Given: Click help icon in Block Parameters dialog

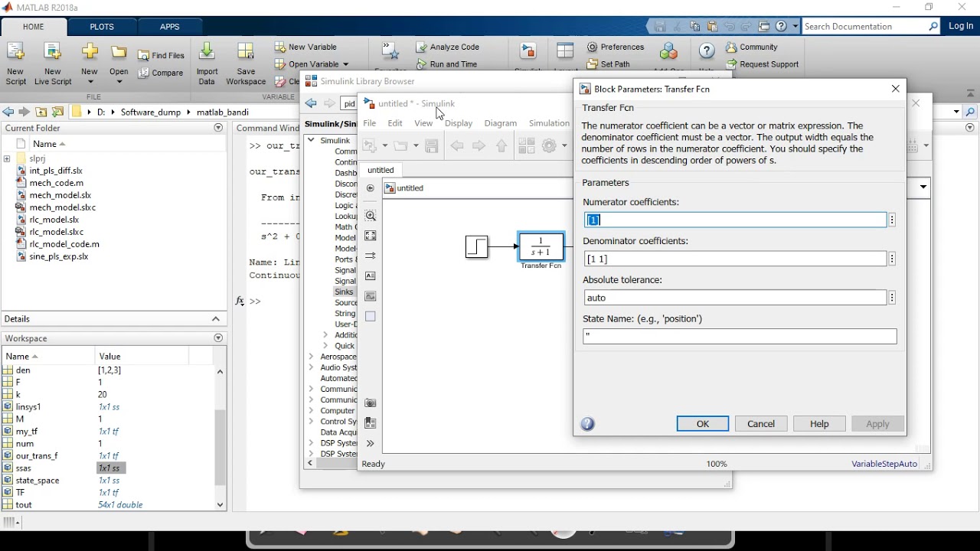Looking at the screenshot, I should (x=588, y=424).
